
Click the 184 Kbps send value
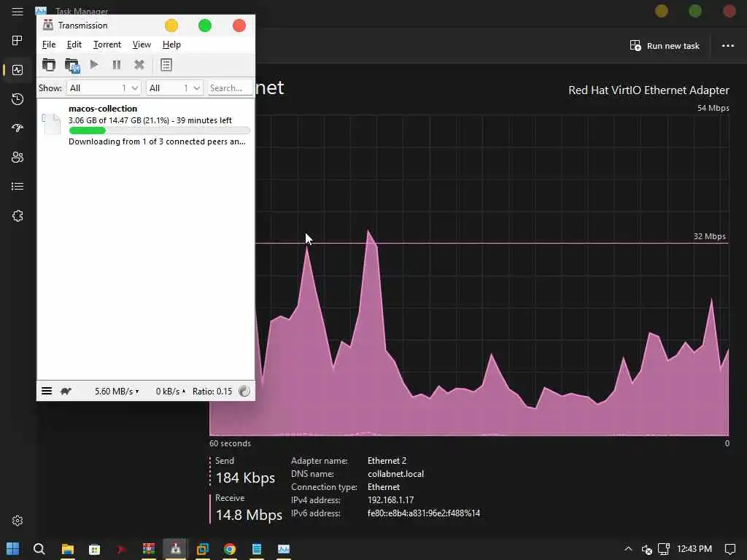pos(245,478)
